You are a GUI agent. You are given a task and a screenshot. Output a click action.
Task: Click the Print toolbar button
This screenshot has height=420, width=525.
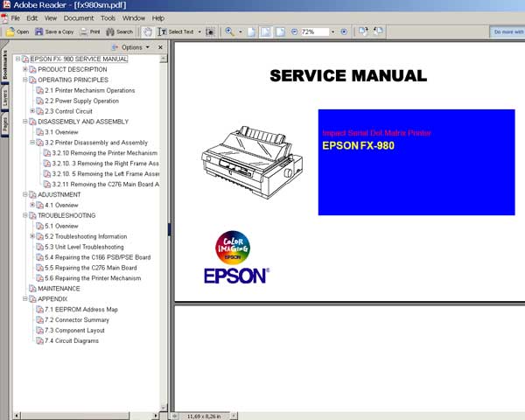[x=90, y=31]
